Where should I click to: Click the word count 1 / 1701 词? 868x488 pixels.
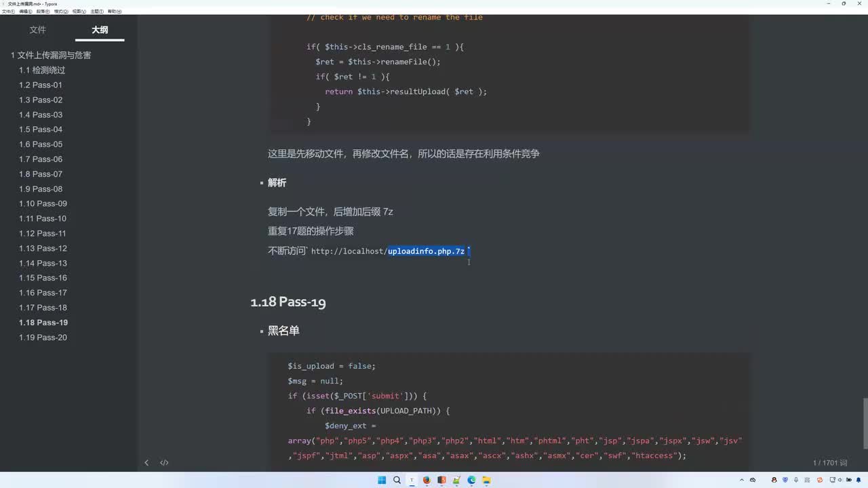pyautogui.click(x=830, y=463)
